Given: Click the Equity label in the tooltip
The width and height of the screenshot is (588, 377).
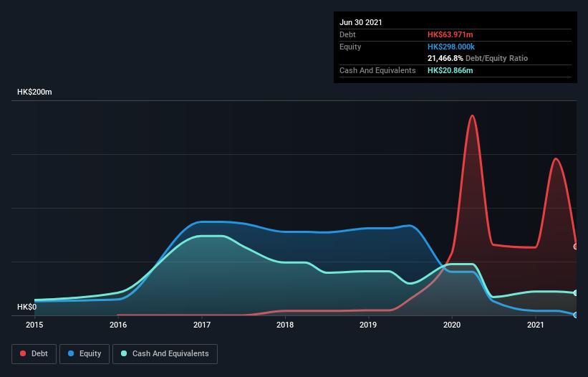Looking at the screenshot, I should [x=350, y=47].
